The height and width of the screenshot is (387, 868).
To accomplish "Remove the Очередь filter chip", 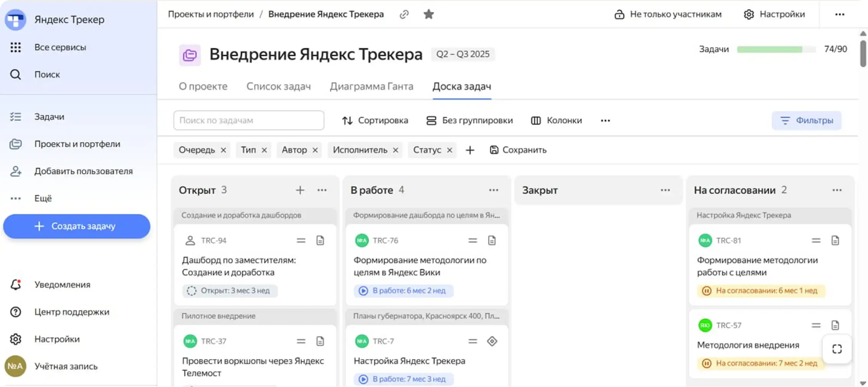I will [223, 150].
